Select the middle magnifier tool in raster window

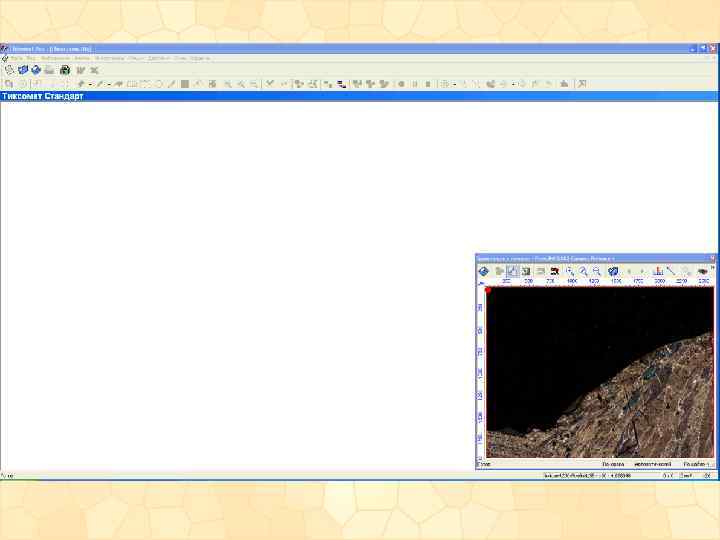583,271
